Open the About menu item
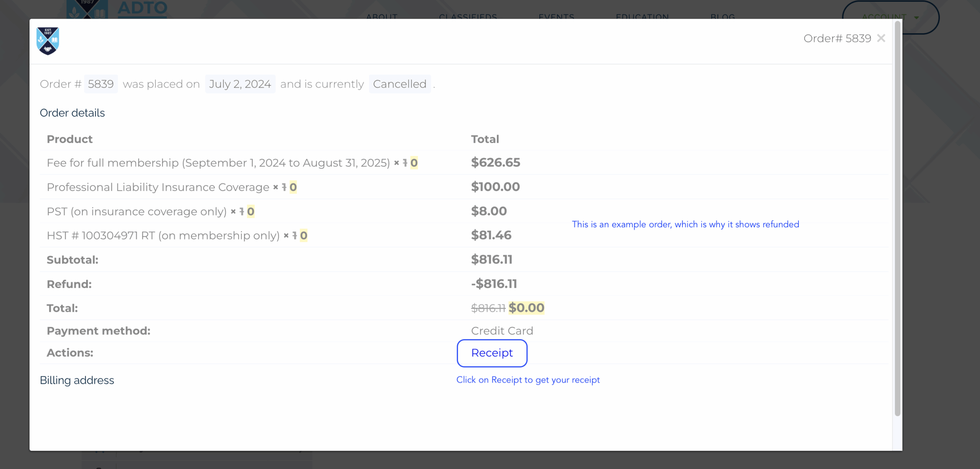Viewport: 980px width, 469px height. pyautogui.click(x=382, y=16)
